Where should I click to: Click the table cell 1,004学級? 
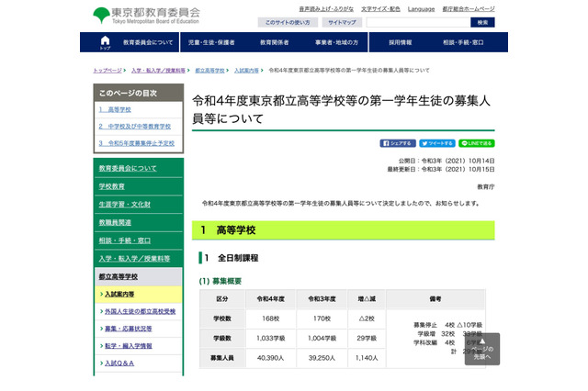(322, 338)
